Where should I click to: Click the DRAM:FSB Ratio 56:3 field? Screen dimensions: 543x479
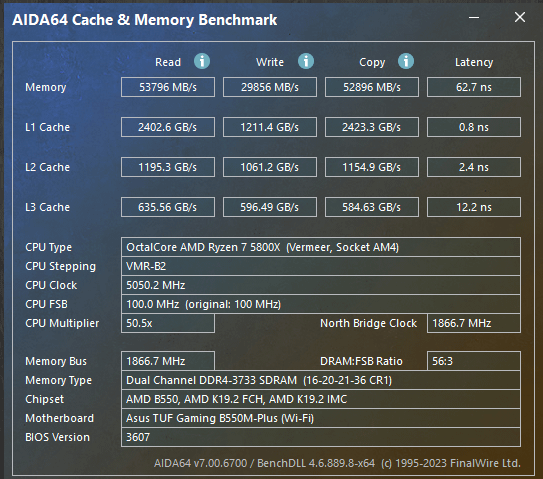(x=474, y=361)
